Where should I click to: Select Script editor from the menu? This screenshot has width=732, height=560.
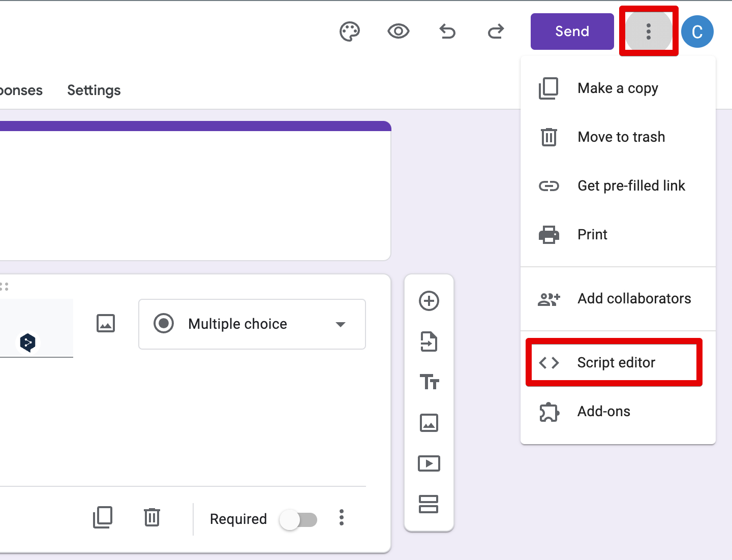[616, 362]
